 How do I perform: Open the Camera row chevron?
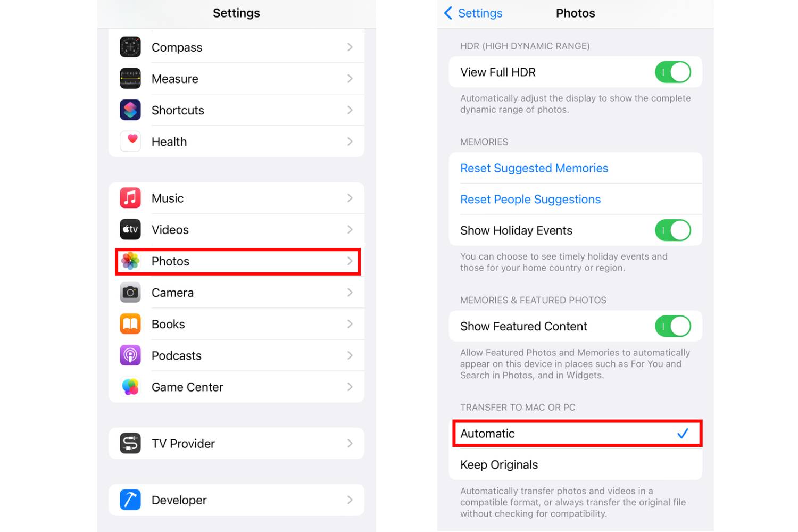350,293
